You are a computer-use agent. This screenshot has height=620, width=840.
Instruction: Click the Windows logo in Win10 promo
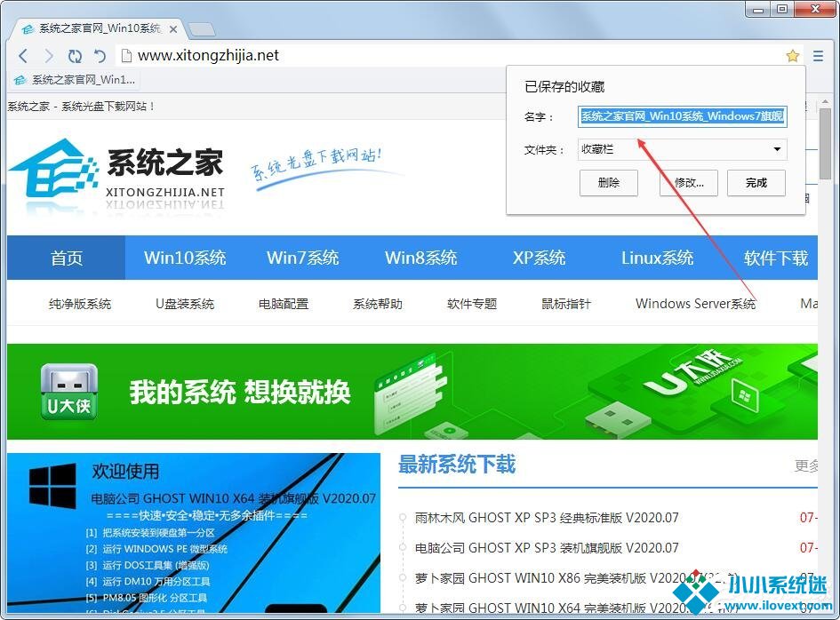pos(52,486)
